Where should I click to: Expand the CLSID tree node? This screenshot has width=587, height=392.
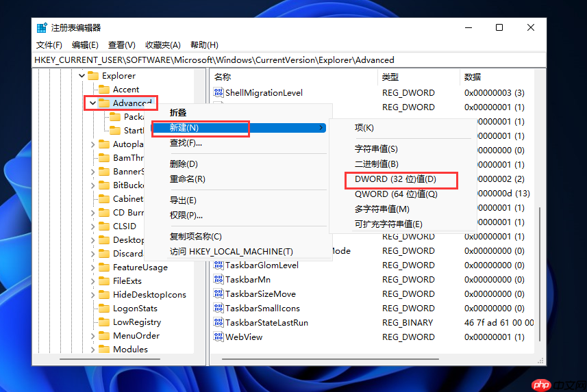93,226
